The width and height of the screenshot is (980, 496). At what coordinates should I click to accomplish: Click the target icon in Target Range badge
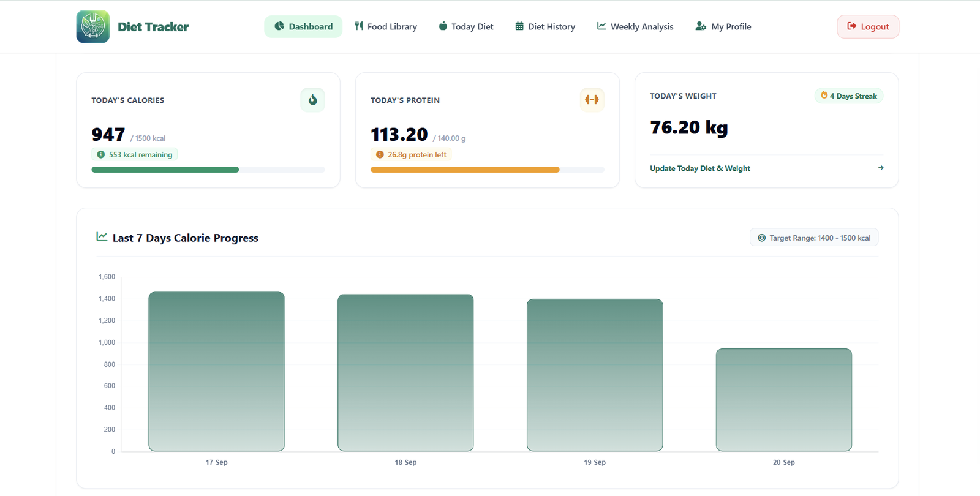tap(761, 238)
